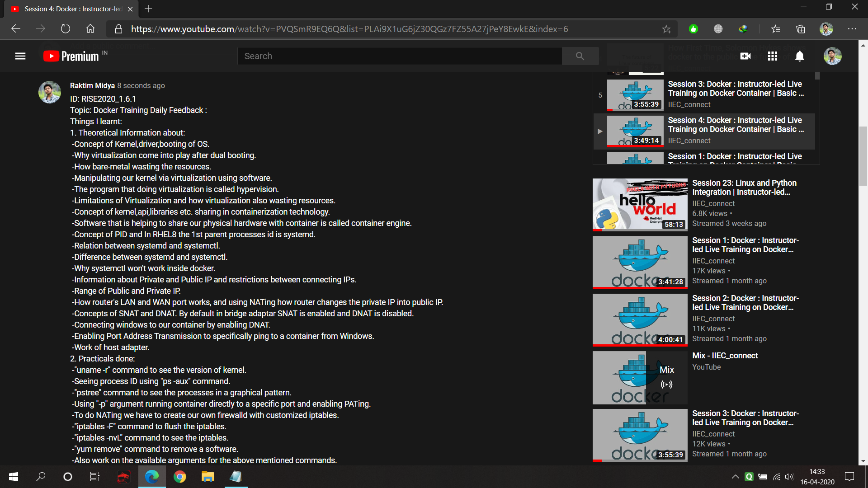Click the hello world thumbnail with 58:13 duration
This screenshot has height=488, width=868.
(x=640, y=205)
